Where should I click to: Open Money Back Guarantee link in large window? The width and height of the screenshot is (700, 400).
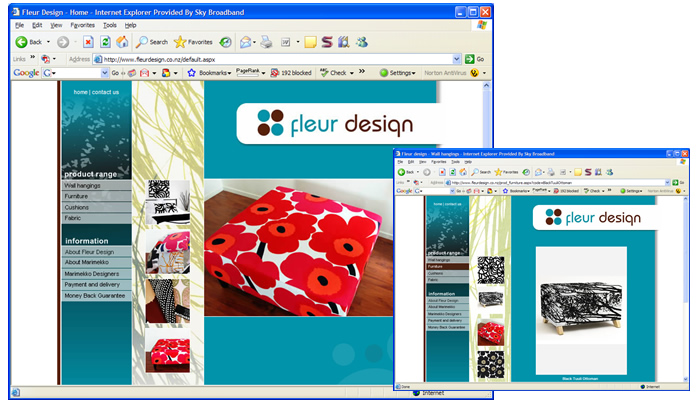click(x=96, y=296)
